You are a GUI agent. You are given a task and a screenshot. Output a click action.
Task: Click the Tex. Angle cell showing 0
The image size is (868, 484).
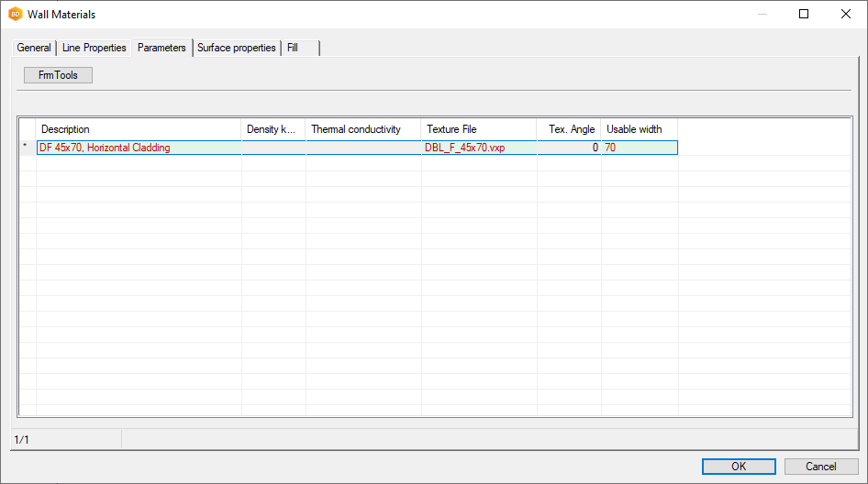[x=569, y=148]
